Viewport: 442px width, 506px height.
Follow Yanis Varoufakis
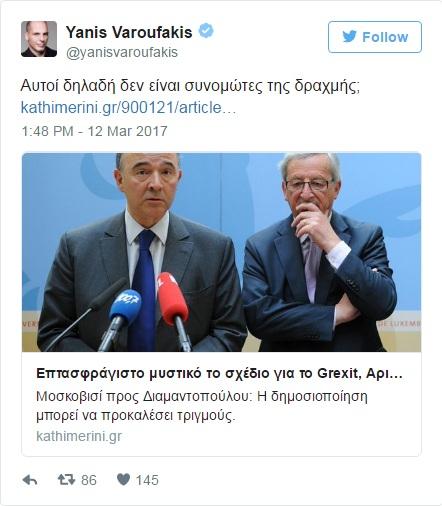tap(375, 37)
